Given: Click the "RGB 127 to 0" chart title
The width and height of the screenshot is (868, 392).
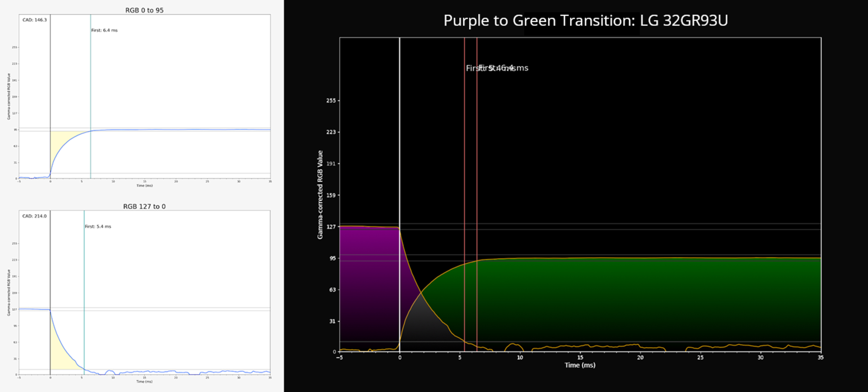Looking at the screenshot, I should [144, 206].
